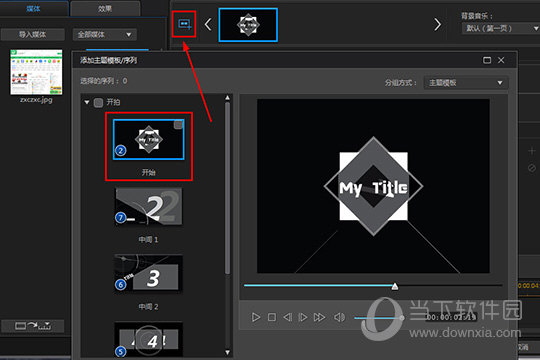
Task: Toggle mute with the speaker icon
Action: pyautogui.click(x=339, y=317)
